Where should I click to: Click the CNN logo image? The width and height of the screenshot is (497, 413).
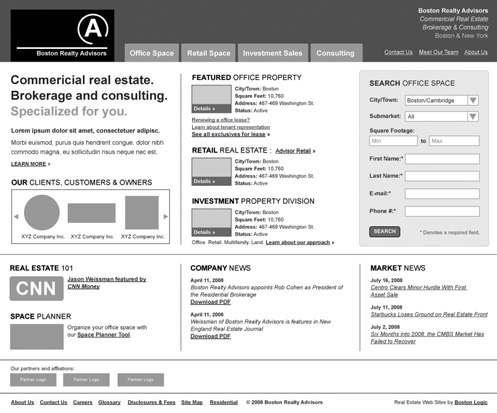tap(36, 289)
